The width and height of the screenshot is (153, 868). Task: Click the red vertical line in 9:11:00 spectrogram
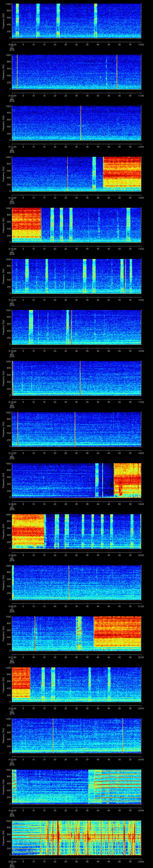[81, 123]
